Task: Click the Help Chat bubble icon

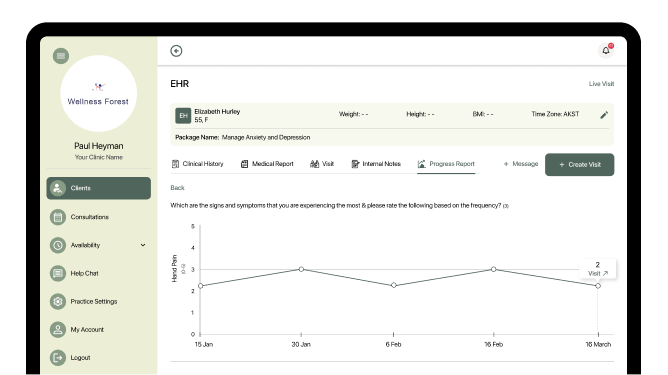Action: 58,273
